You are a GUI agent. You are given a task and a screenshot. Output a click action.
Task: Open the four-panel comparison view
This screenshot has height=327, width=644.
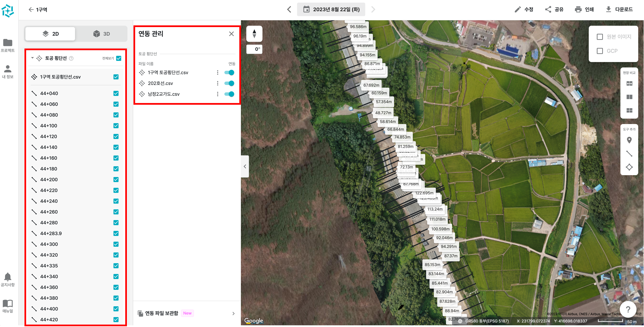click(629, 110)
